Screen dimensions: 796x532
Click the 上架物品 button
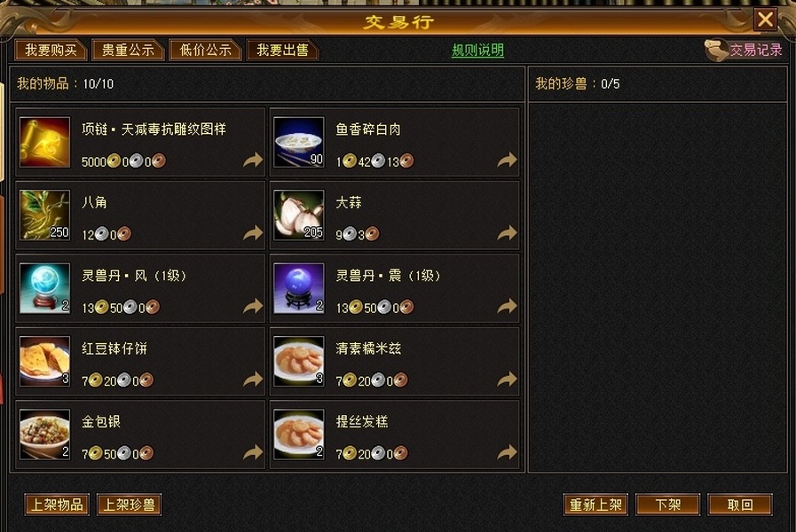57,505
